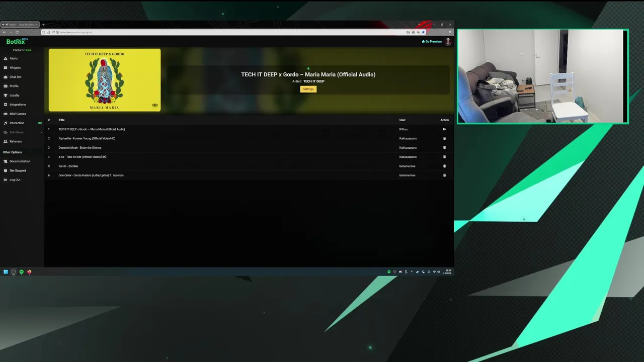The height and width of the screenshot is (362, 644).
Task: Click 'Depeche Mode - Enjoy the Silence' title
Action: [x=80, y=148]
